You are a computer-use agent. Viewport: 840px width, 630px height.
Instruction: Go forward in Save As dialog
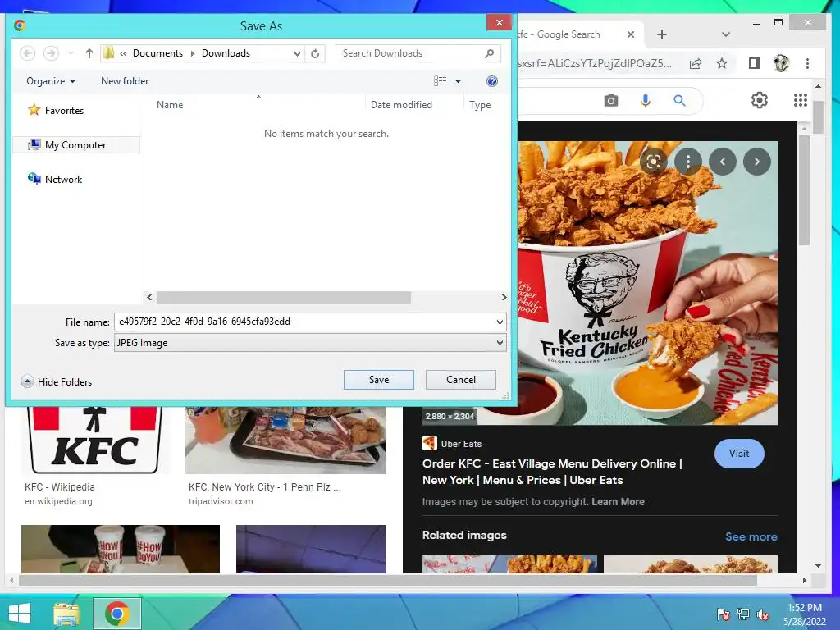51,53
